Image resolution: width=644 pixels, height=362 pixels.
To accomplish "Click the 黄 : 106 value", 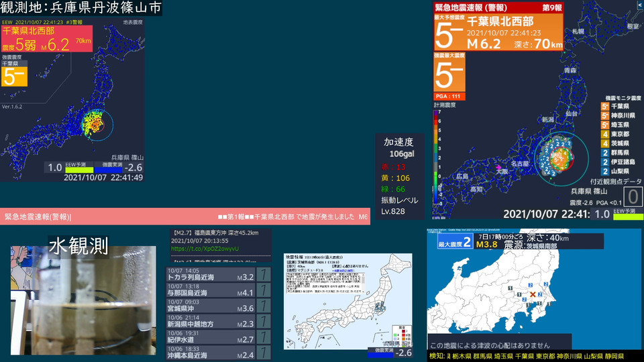I will (396, 178).
